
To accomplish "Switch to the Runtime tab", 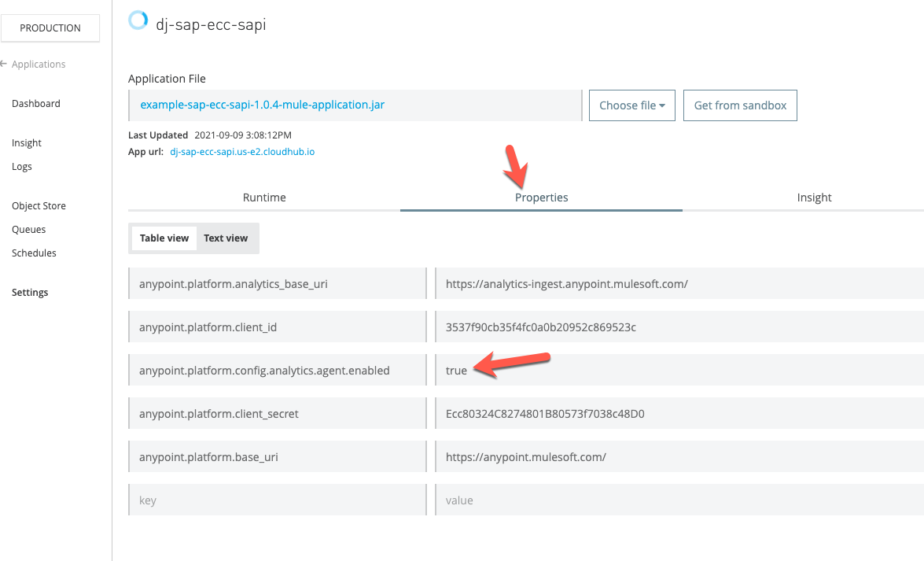I will click(x=264, y=197).
